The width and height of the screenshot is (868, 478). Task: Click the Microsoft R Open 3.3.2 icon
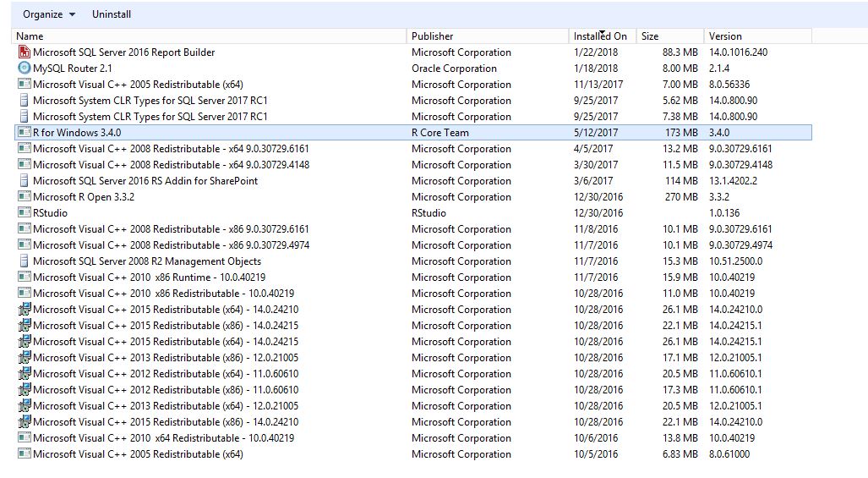tap(24, 196)
